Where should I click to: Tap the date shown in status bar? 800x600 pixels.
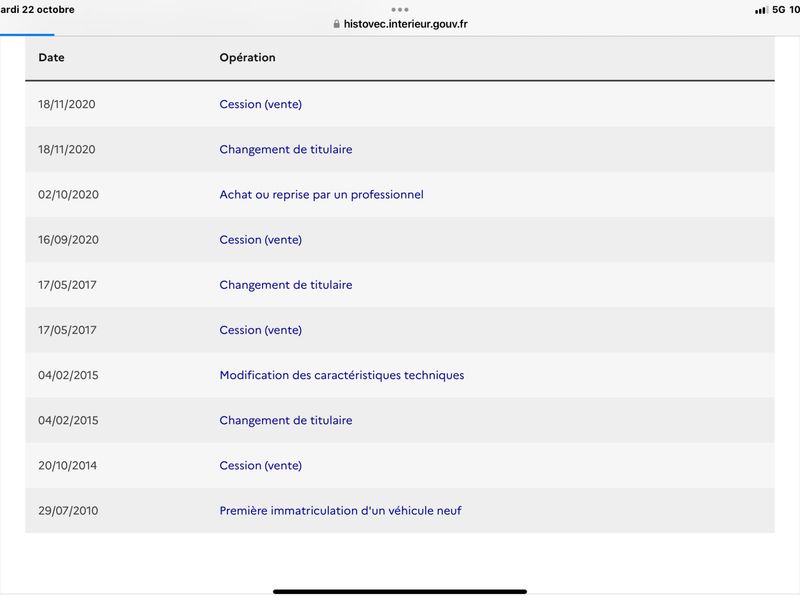[37, 10]
